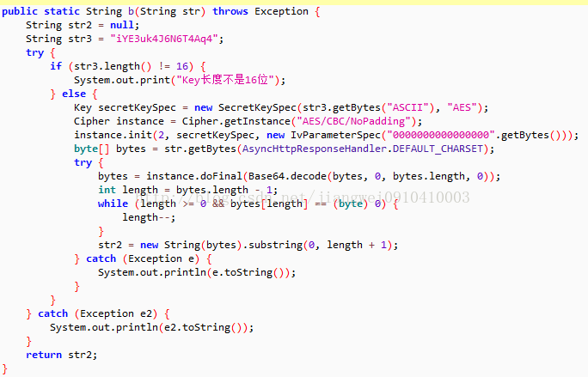Click the key string "iYE3uk4J6N6T4Aq4"
This screenshot has height=377, width=588.
coord(165,39)
